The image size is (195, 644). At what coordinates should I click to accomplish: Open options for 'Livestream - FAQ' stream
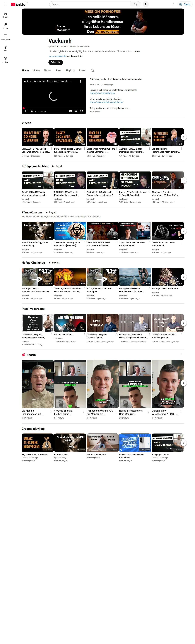pyautogui.click(x=52, y=334)
